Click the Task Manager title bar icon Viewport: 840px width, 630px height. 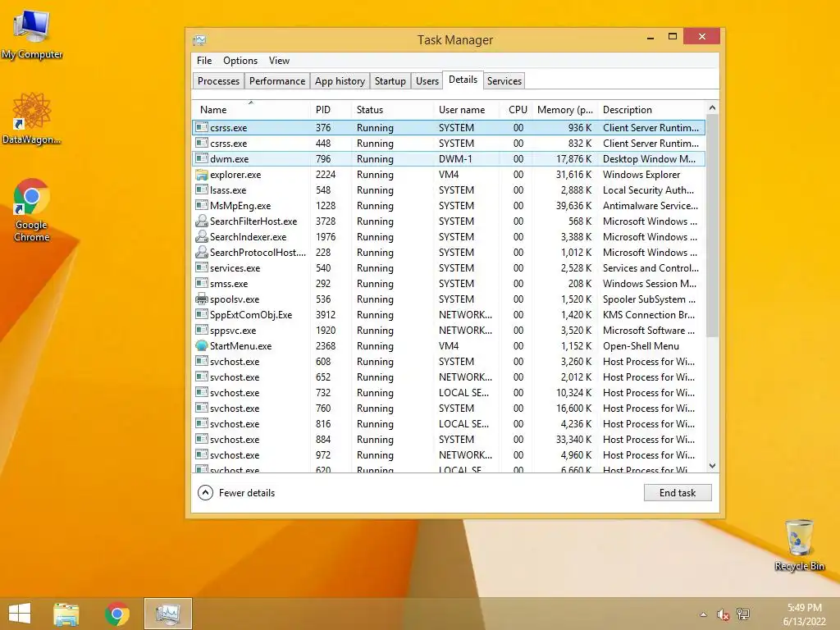(200, 40)
